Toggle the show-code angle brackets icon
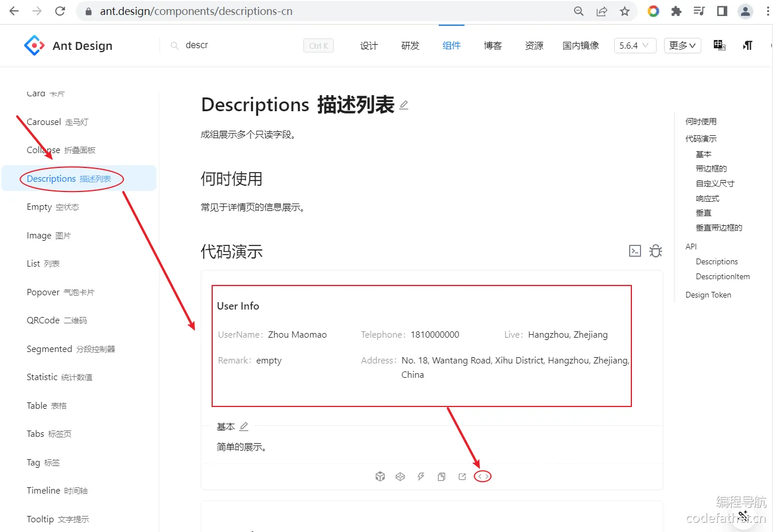The height and width of the screenshot is (532, 773). point(483,476)
